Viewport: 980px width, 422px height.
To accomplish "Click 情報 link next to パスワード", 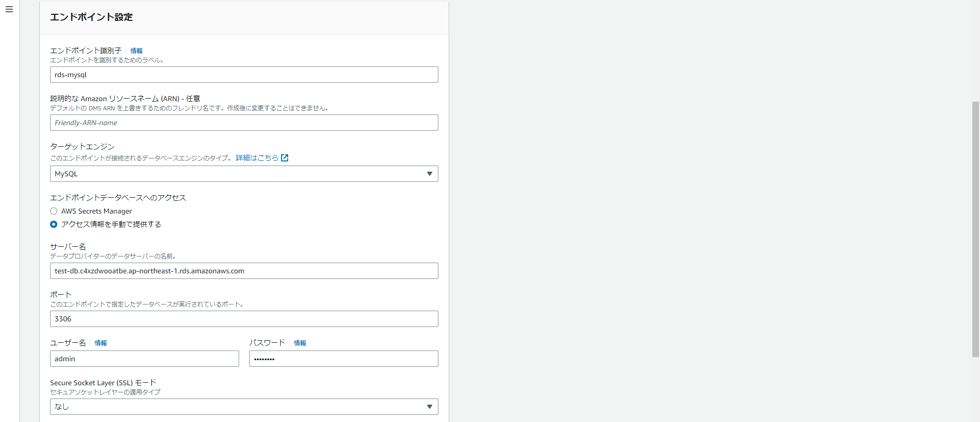I will click(x=300, y=343).
